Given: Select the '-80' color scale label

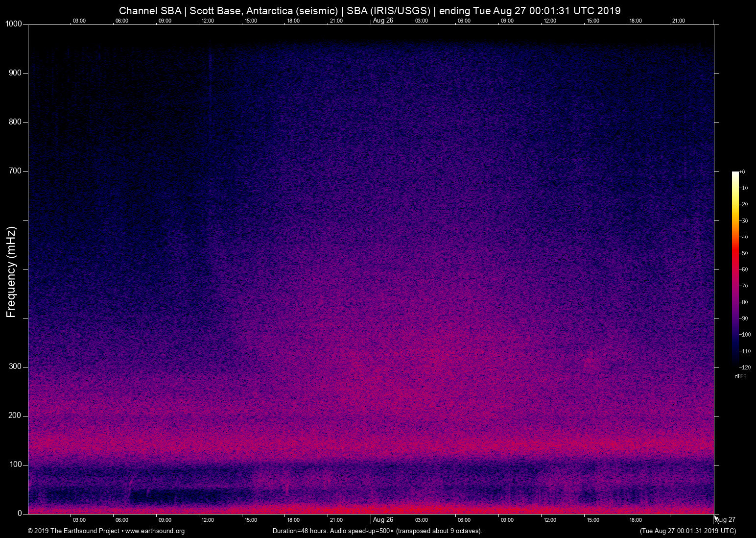Looking at the screenshot, I should click(744, 302).
